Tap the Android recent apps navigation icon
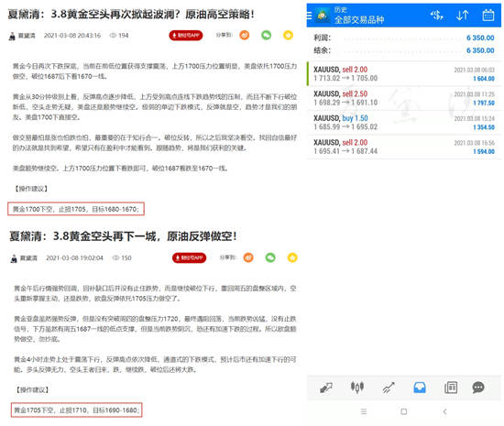This screenshot has height=426, width=504. click(x=364, y=411)
